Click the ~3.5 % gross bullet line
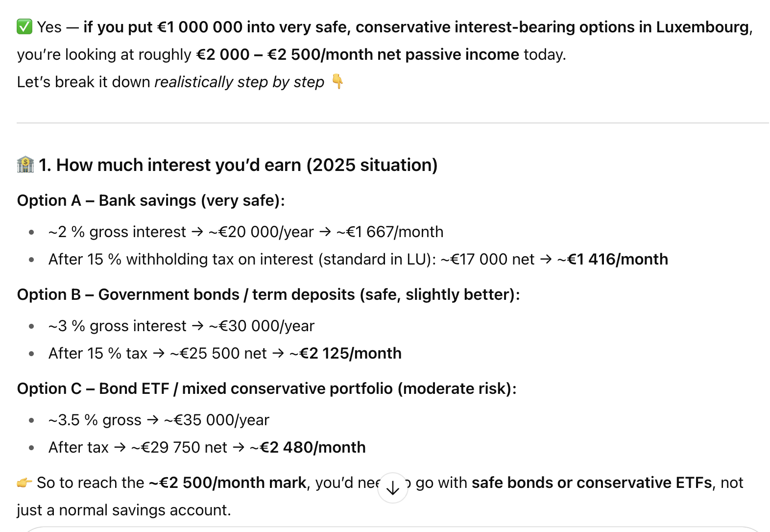The height and width of the screenshot is (532, 770). [159, 420]
